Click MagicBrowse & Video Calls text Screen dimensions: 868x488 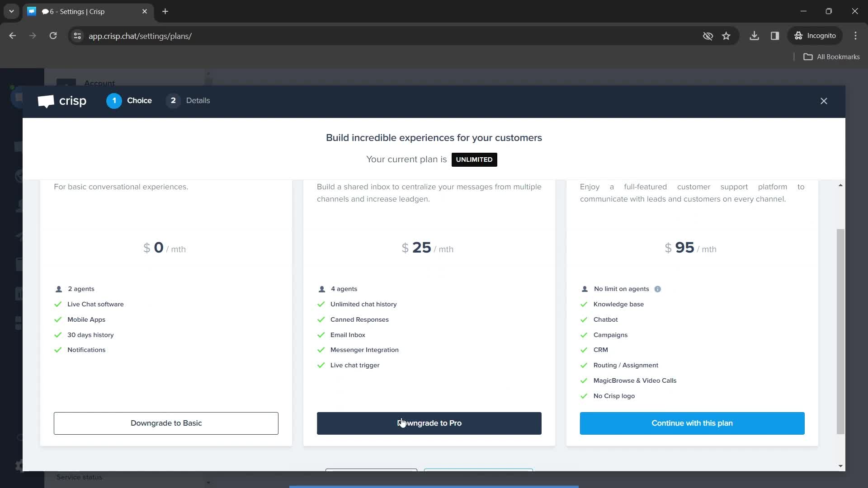tap(635, 381)
